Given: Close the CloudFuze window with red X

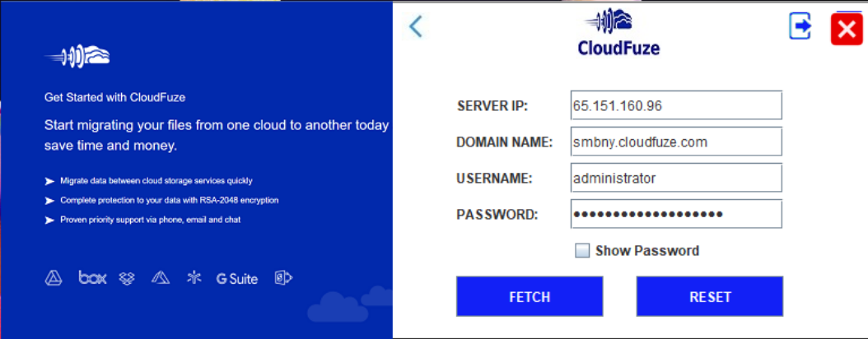Looking at the screenshot, I should [847, 29].
